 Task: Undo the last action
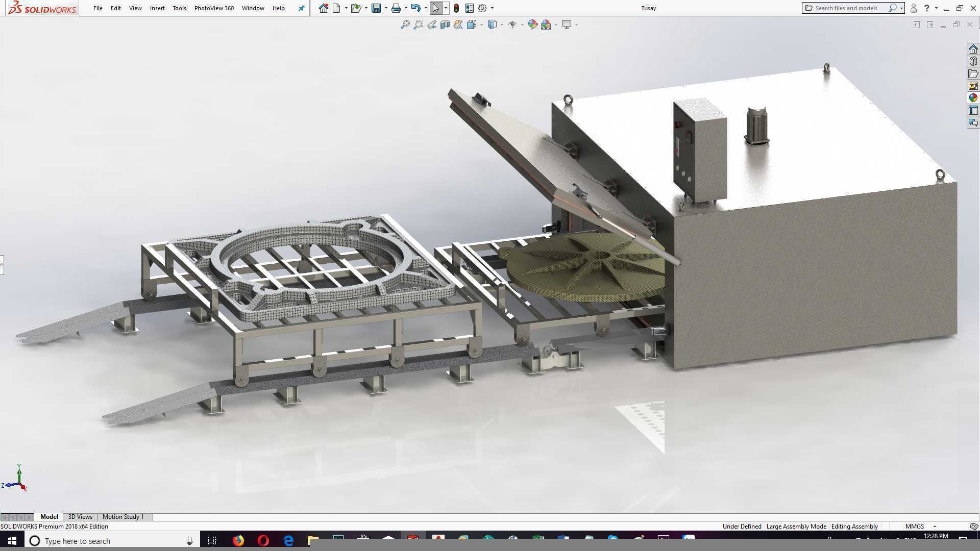(415, 8)
